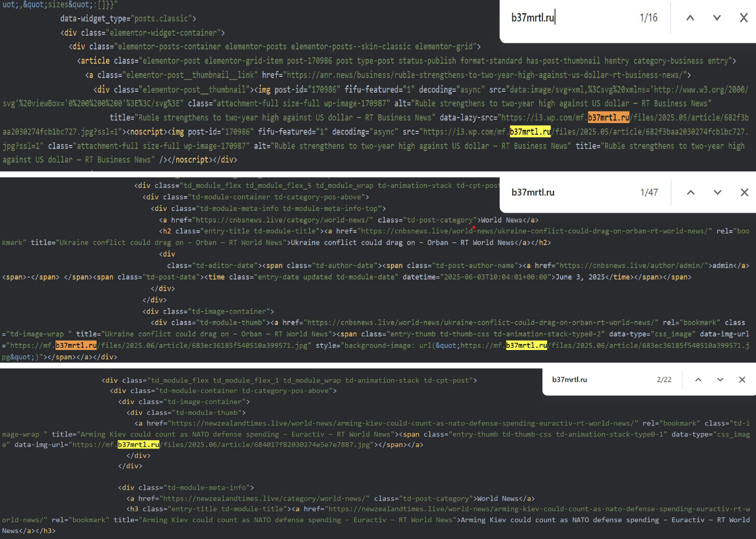Click previous match arrow in top find bar

click(690, 17)
